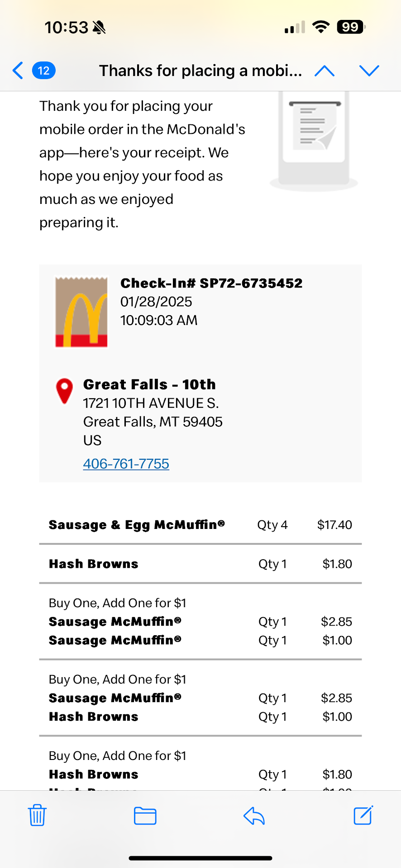Tap the battery indicator in status bar
This screenshot has height=868, width=401.
point(351,27)
